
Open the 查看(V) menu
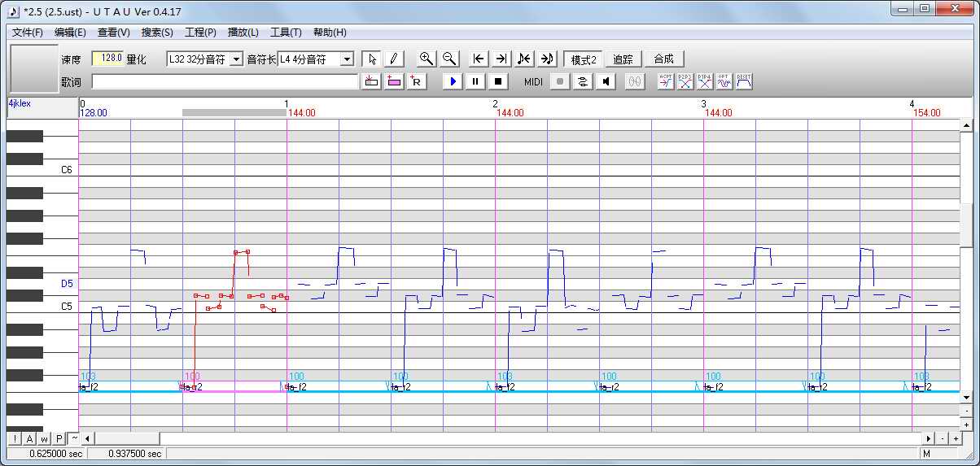tap(113, 33)
